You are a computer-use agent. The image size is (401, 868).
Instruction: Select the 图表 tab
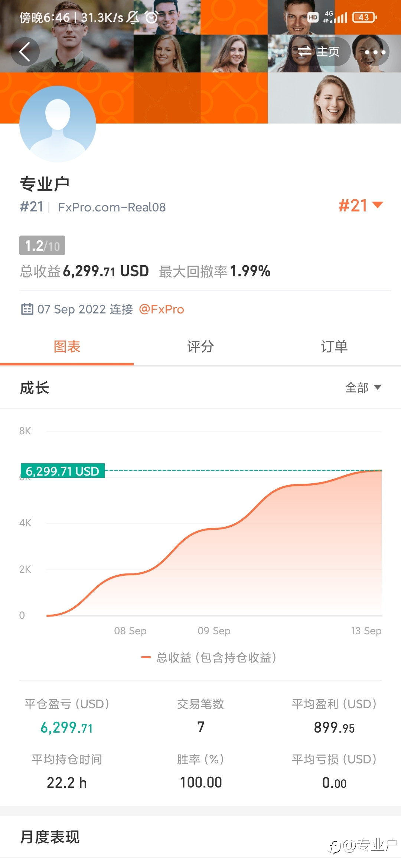tap(67, 346)
